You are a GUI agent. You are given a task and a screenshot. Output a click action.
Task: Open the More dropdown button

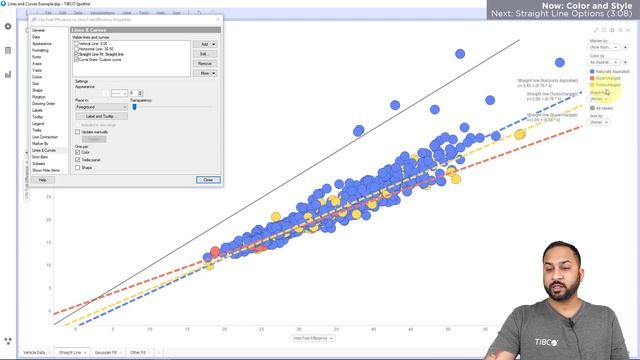(205, 73)
